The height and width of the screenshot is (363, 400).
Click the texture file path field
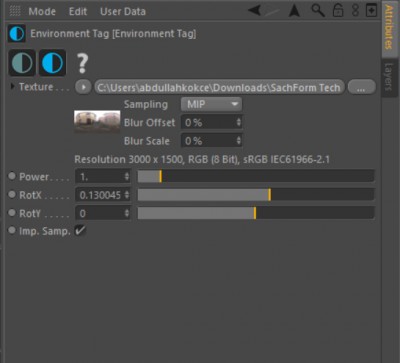pos(219,87)
